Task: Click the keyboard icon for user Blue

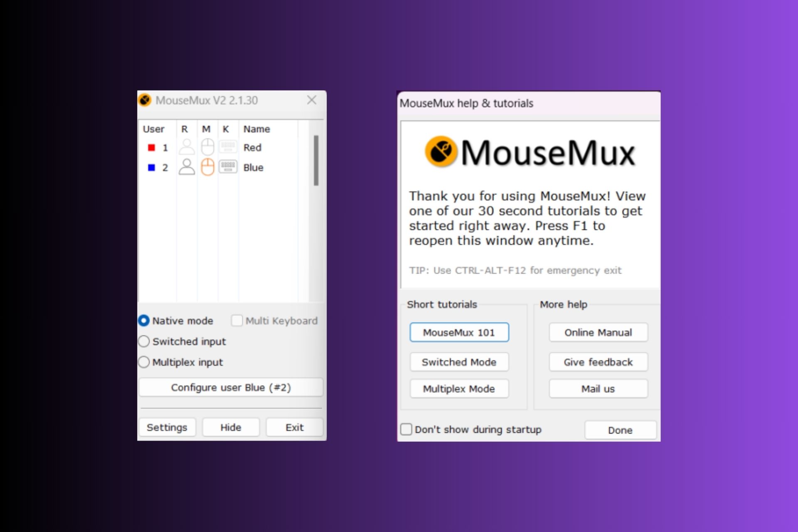Action: 227,167
